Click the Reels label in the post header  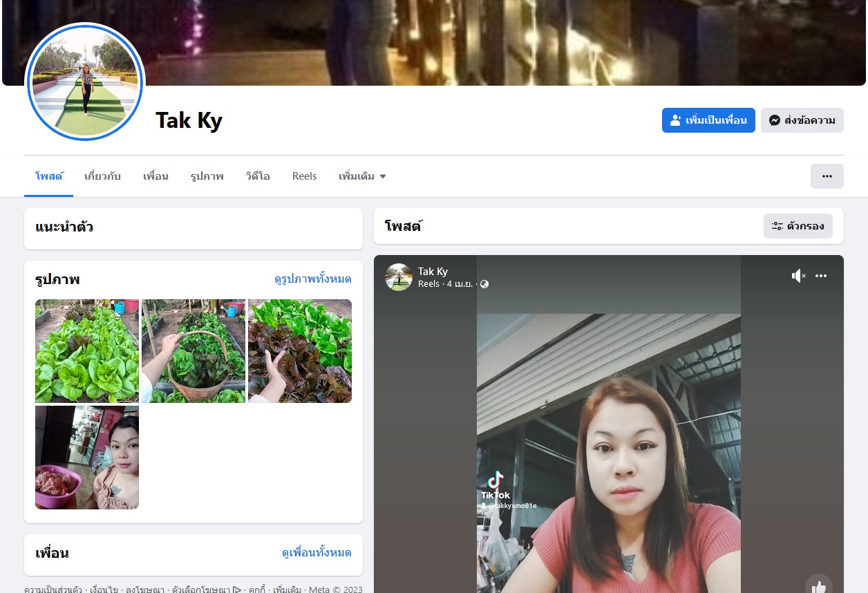point(428,284)
